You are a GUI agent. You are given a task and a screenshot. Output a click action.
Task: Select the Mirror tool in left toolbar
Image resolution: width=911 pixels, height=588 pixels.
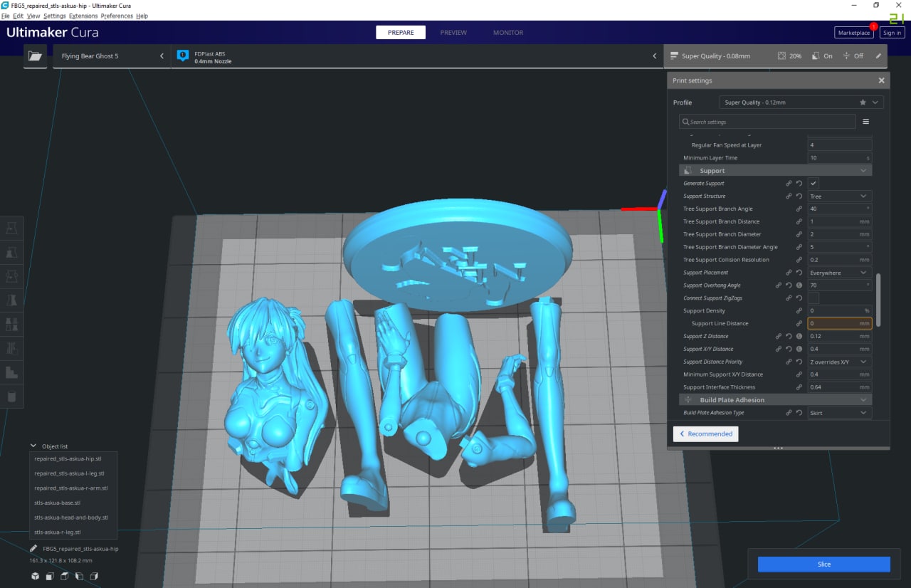pos(12,300)
